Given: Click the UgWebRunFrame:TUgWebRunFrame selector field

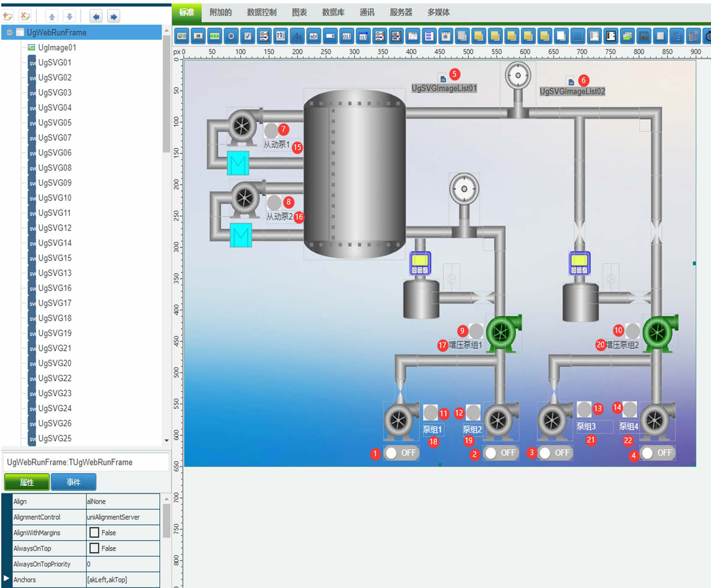Looking at the screenshot, I should 86,462.
